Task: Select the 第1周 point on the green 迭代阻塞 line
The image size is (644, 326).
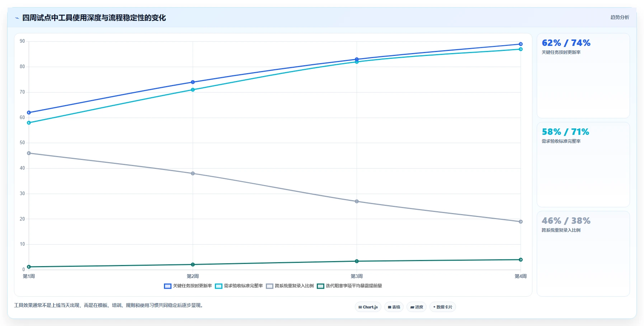Action: click(x=29, y=267)
